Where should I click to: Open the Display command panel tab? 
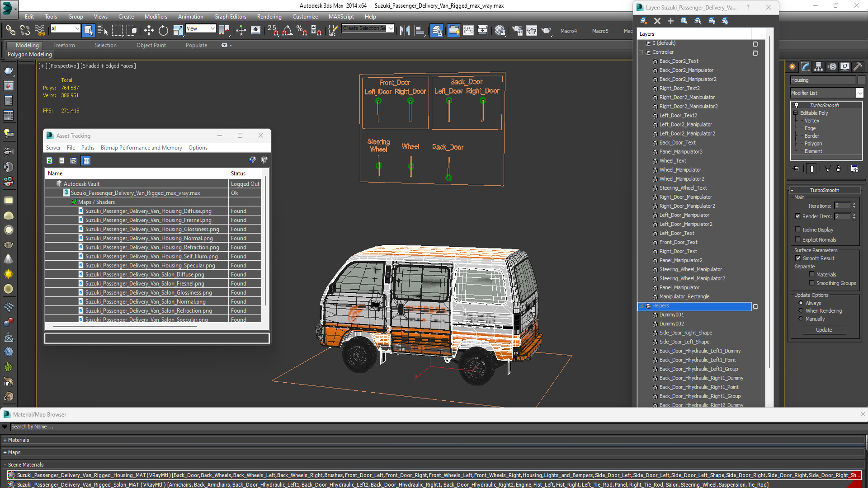pos(845,67)
